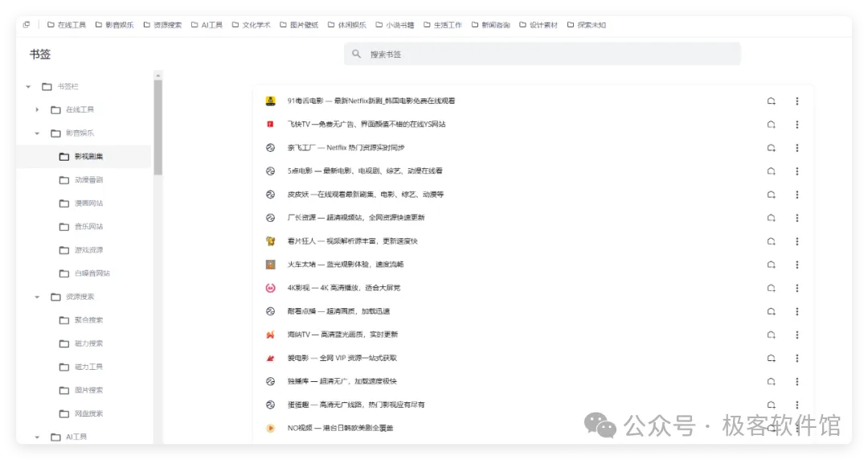868x460 pixels.
Task: Open more-actions menu for 火车太堵 row
Action: click(x=797, y=265)
